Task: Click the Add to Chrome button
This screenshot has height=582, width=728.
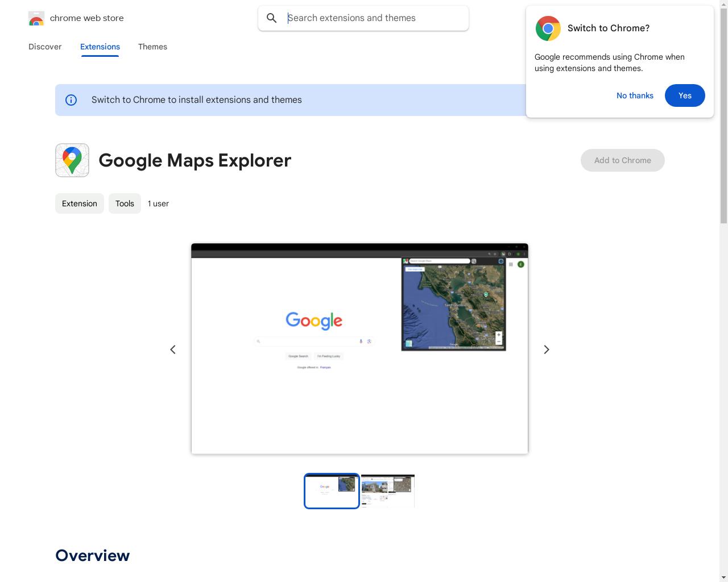Action: pyautogui.click(x=623, y=160)
